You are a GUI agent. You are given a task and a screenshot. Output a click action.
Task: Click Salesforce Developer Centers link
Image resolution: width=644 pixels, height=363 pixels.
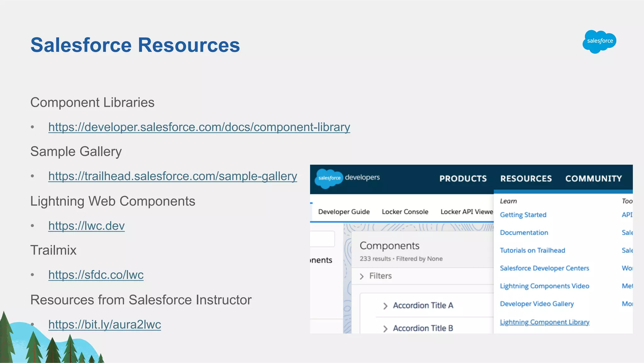[x=545, y=268]
